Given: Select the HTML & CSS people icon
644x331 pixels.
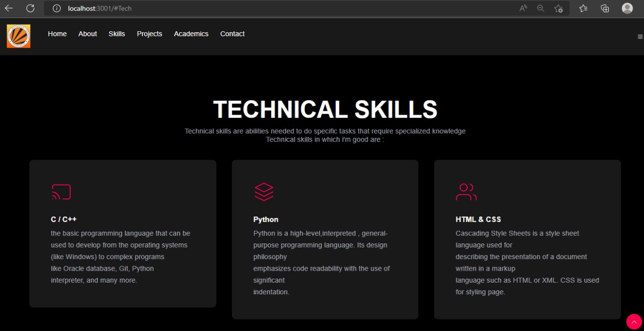Looking at the screenshot, I should point(466,192).
